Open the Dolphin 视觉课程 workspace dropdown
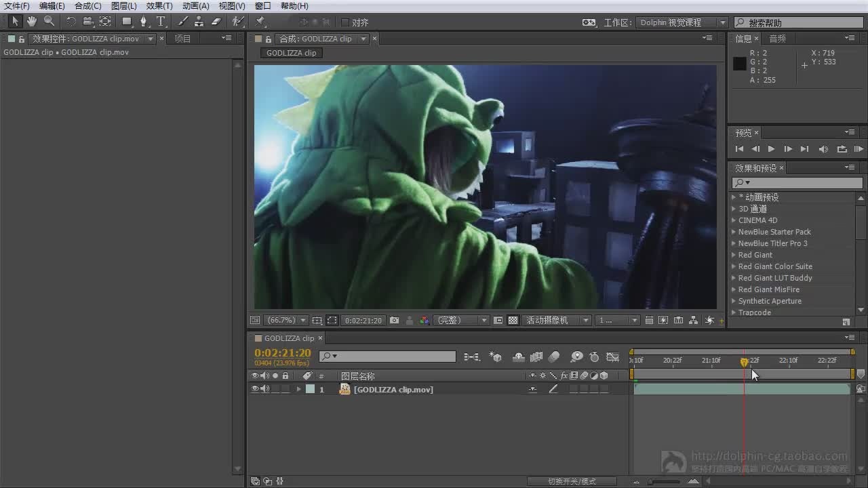The width and height of the screenshot is (868, 488). (682, 22)
